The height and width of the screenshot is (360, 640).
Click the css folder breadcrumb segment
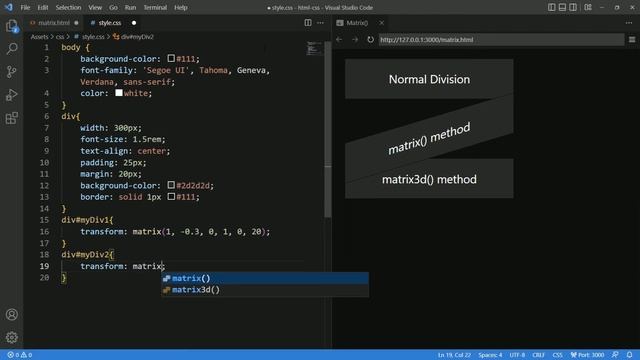60,37
